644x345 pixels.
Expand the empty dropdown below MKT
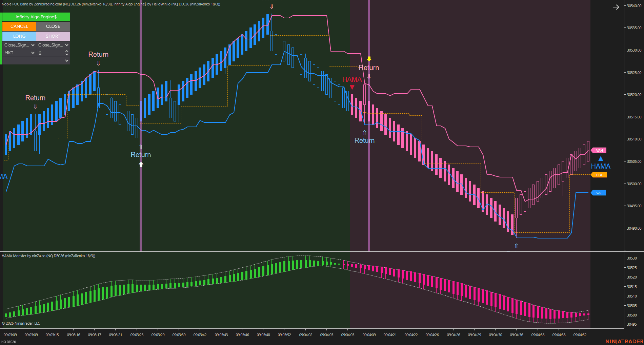pyautogui.click(x=36, y=61)
